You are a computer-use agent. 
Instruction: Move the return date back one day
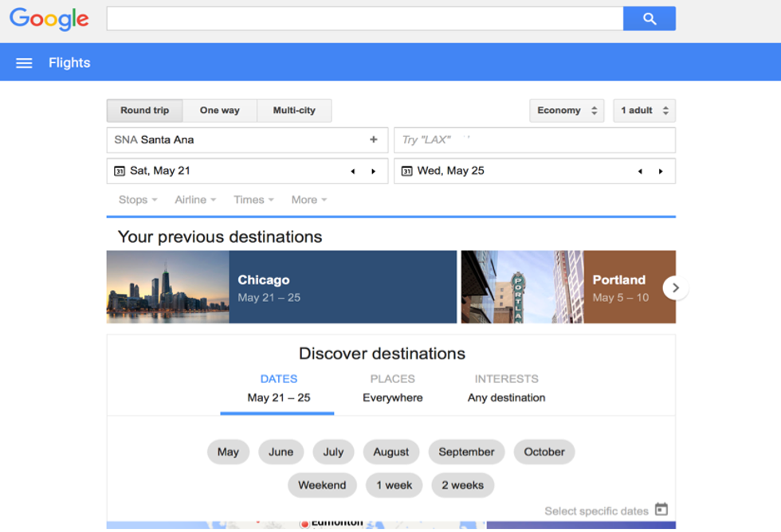640,171
